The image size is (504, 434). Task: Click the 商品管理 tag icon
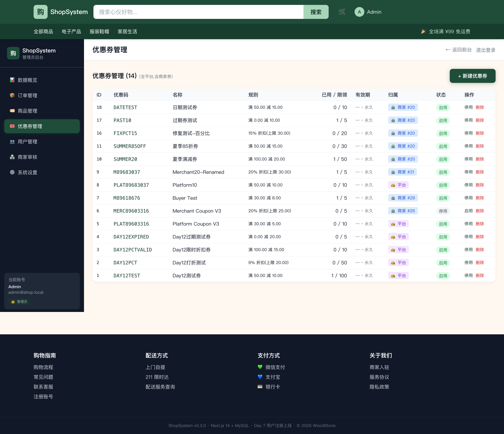[x=12, y=111]
